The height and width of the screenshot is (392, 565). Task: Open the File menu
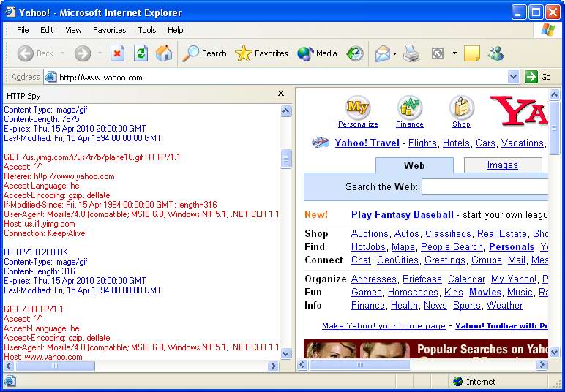pos(23,30)
